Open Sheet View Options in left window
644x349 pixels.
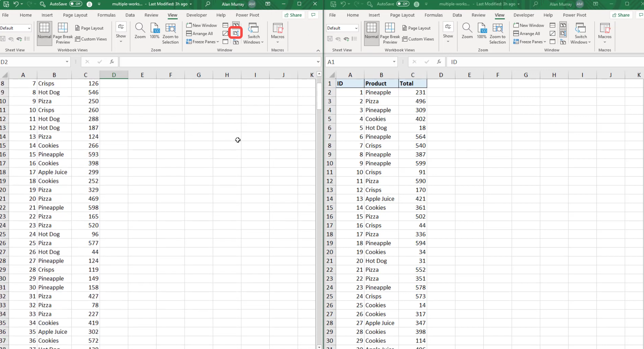[x=27, y=39]
